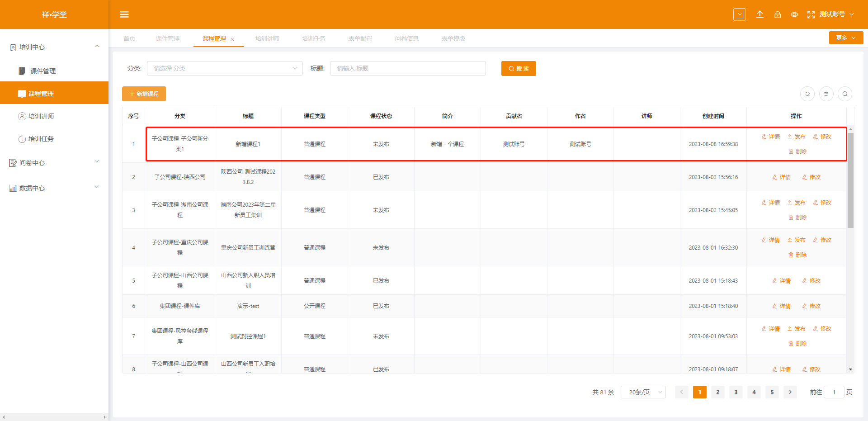Image resolution: width=868 pixels, height=421 pixels.
Task: Click 发布 for 测试封控课程1 row
Action: click(797, 329)
